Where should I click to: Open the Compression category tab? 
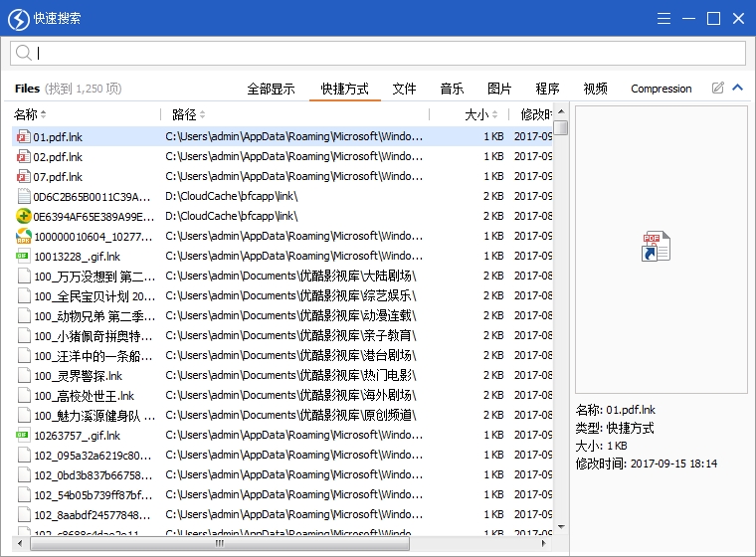661,89
